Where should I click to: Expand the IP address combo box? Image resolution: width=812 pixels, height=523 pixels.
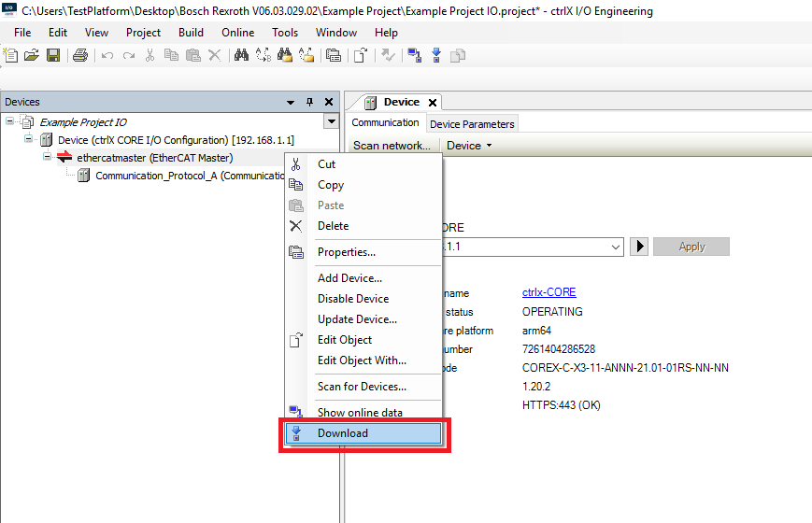615,247
